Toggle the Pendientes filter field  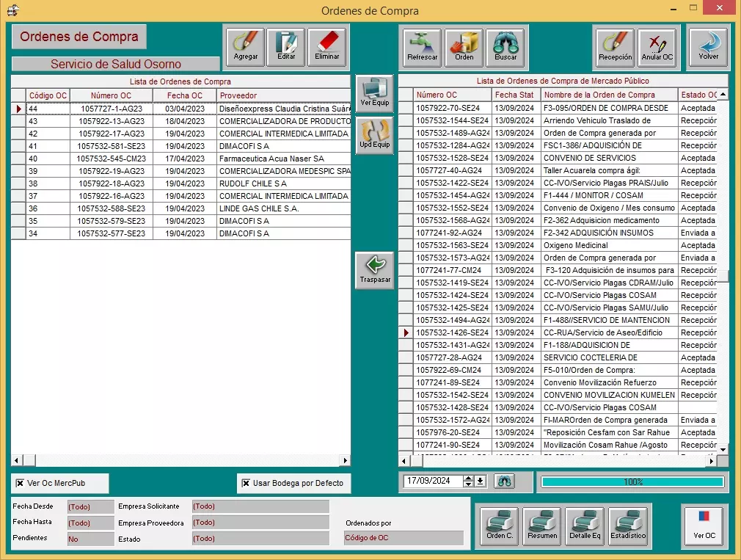pyautogui.click(x=88, y=538)
